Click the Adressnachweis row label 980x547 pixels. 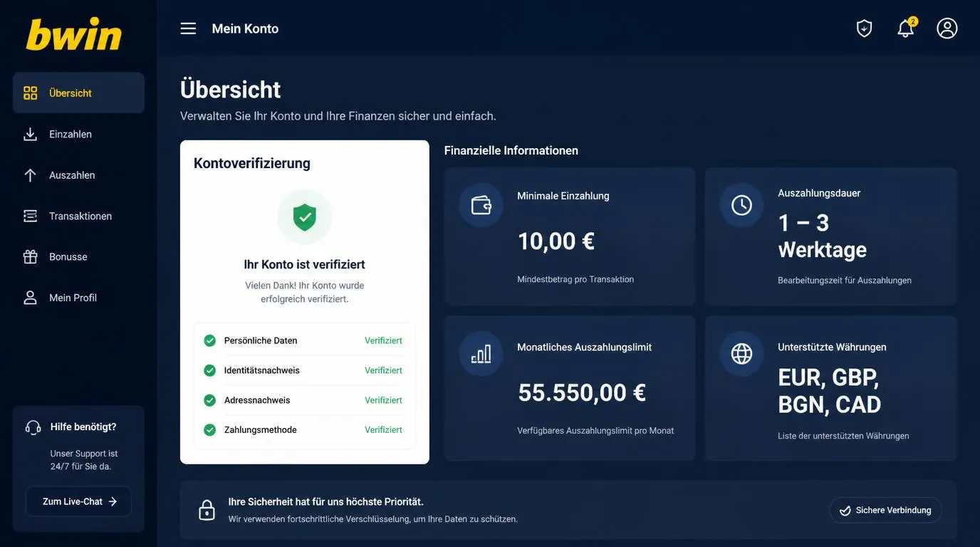click(257, 400)
